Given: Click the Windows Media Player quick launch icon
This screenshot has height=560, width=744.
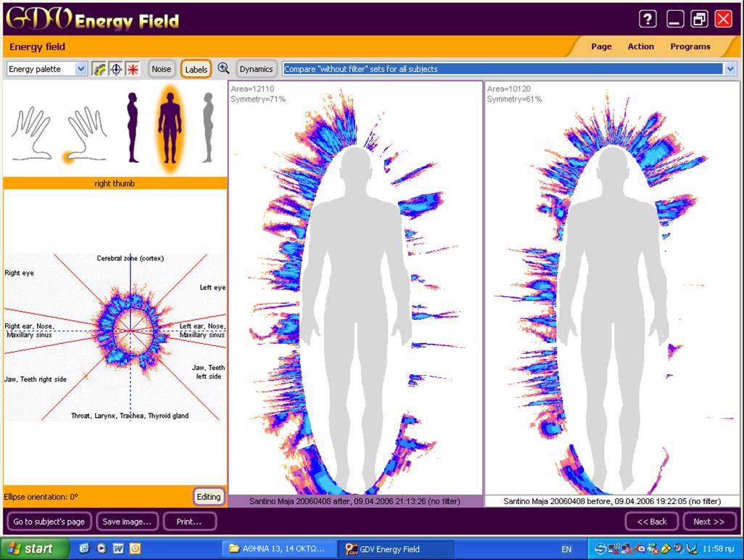Looking at the screenshot, I should pos(102,548).
